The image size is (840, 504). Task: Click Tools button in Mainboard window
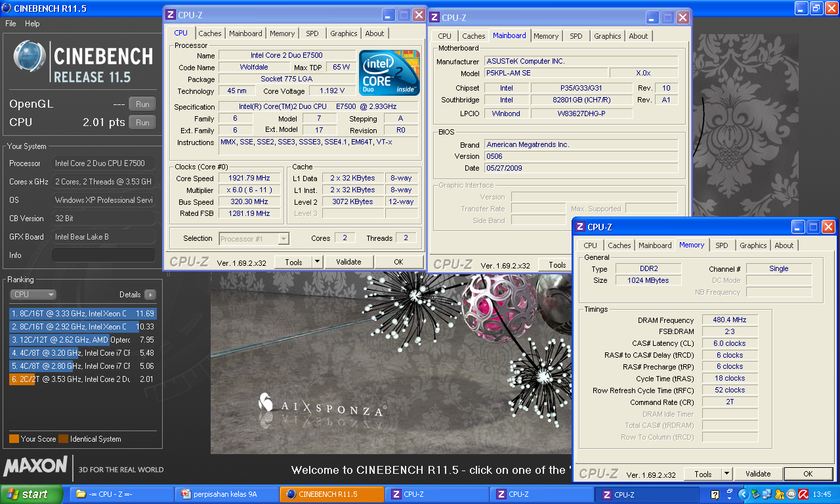pos(557,265)
